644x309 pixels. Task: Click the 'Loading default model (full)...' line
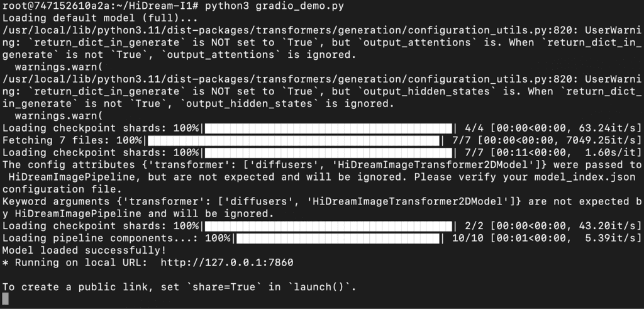click(100, 18)
